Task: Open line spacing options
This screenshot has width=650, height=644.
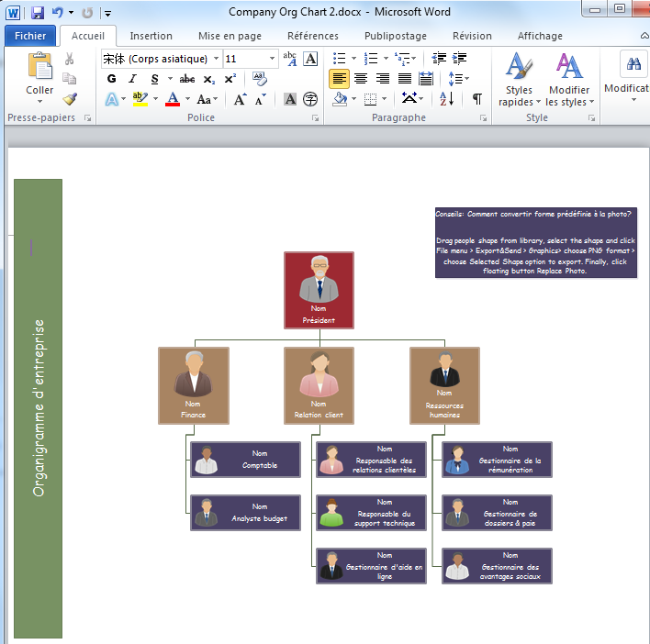Action: click(x=458, y=79)
